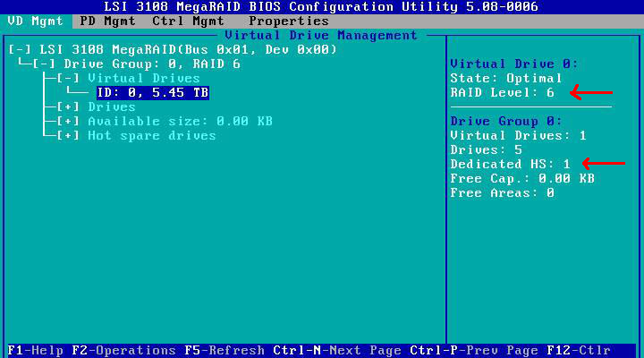This screenshot has width=644, height=358.
Task: Click the Virtual Drive Management panel title
Action: 321,35
